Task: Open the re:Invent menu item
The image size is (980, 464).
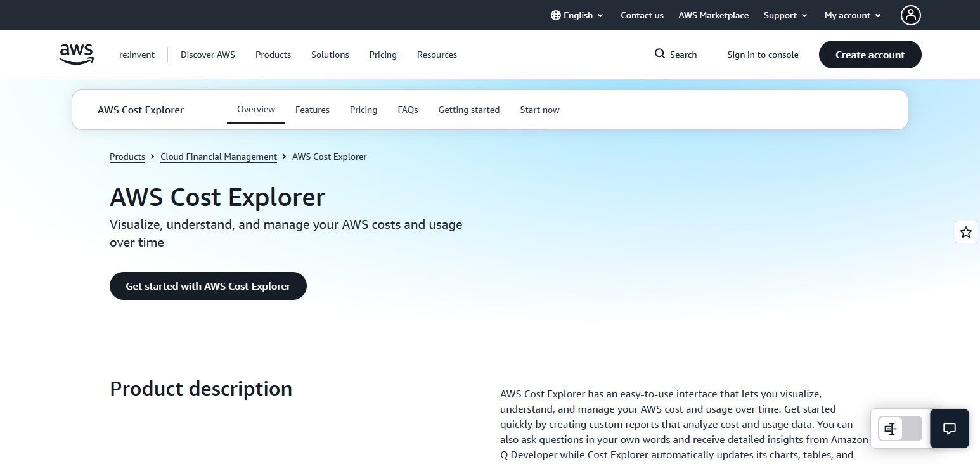Action: (137, 55)
